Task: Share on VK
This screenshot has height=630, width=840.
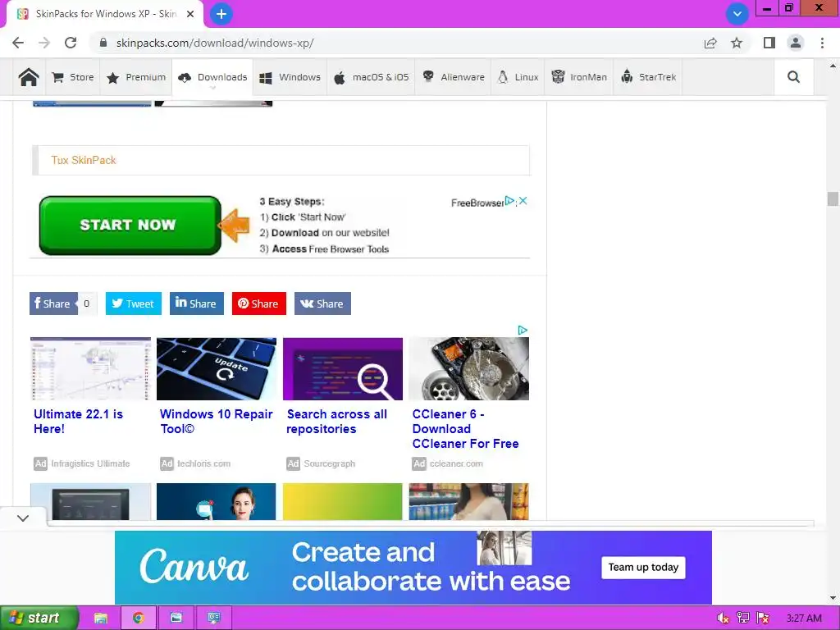Action: pyautogui.click(x=322, y=304)
